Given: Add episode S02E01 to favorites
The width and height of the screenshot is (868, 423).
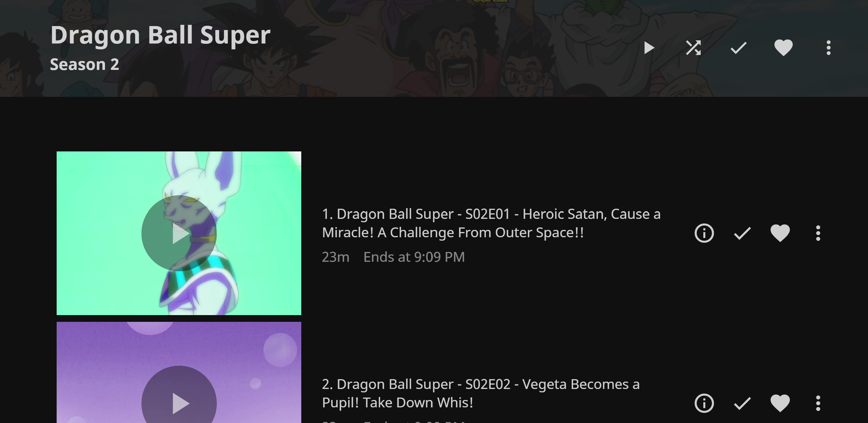Looking at the screenshot, I should (x=780, y=233).
